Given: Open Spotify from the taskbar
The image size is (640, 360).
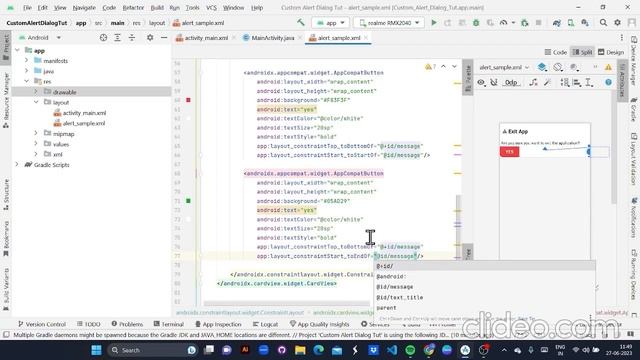Looking at the screenshot, I should coord(410,350).
